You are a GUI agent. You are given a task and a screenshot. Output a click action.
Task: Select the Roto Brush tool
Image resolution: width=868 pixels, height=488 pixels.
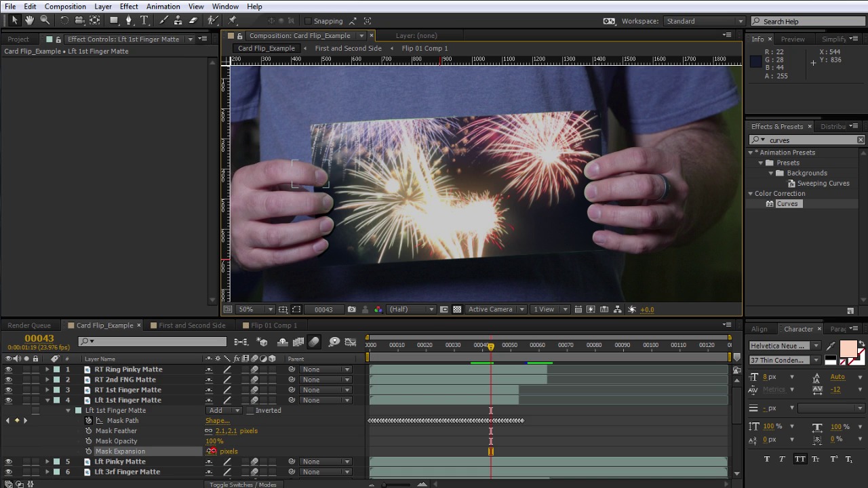[212, 20]
